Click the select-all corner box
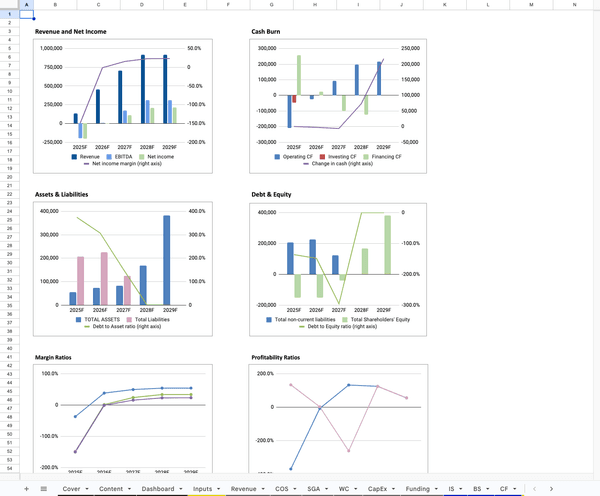Image resolution: width=600 pixels, height=496 pixels. click(x=8, y=5)
